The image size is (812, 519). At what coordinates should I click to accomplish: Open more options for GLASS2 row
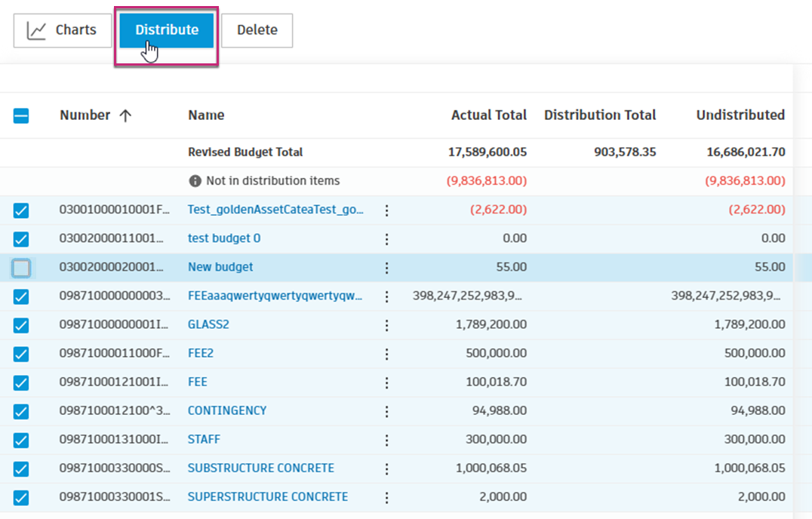point(386,325)
